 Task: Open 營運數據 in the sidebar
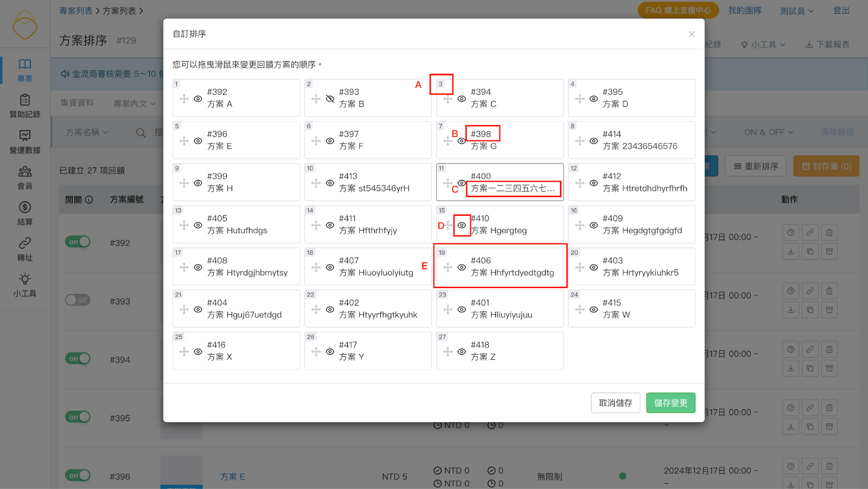click(x=25, y=141)
